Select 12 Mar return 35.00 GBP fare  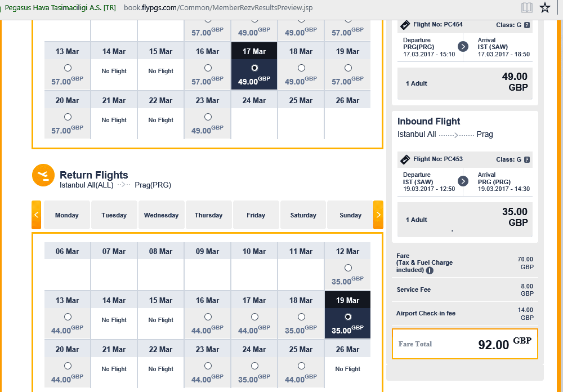[348, 268]
